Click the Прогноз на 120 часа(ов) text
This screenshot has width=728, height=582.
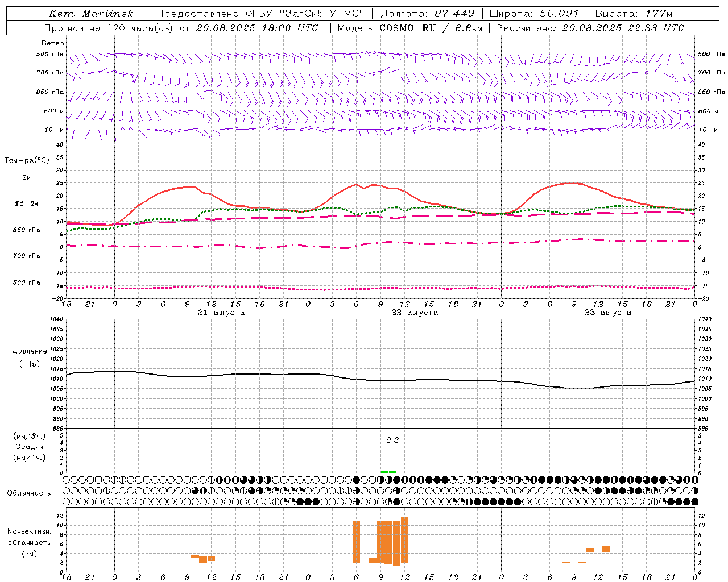[x=110, y=28]
